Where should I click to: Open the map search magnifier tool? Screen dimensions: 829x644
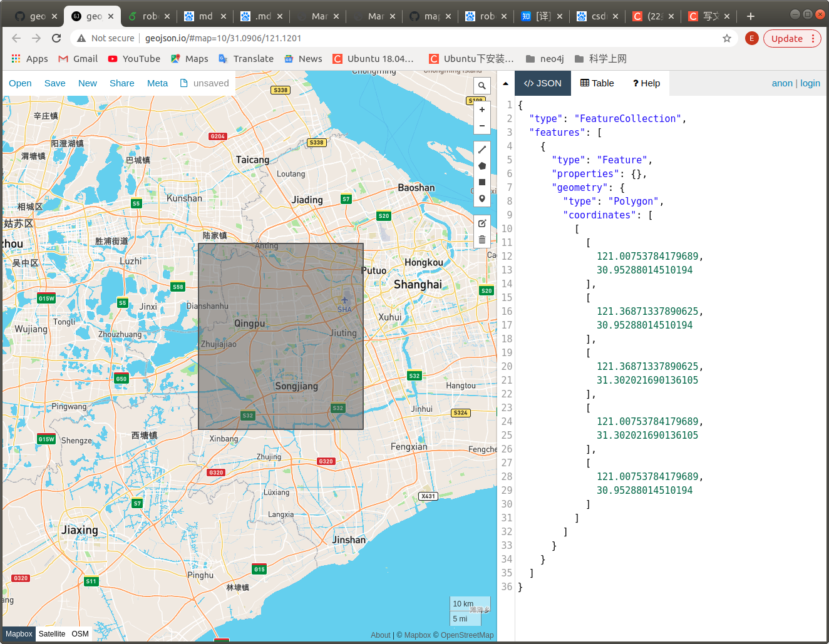(481, 86)
